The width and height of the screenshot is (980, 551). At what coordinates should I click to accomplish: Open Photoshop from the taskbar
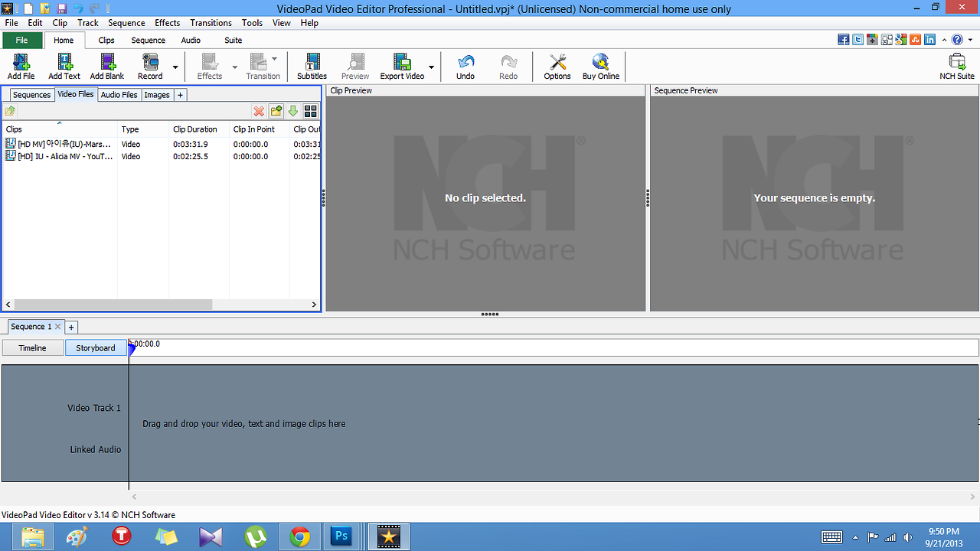341,536
